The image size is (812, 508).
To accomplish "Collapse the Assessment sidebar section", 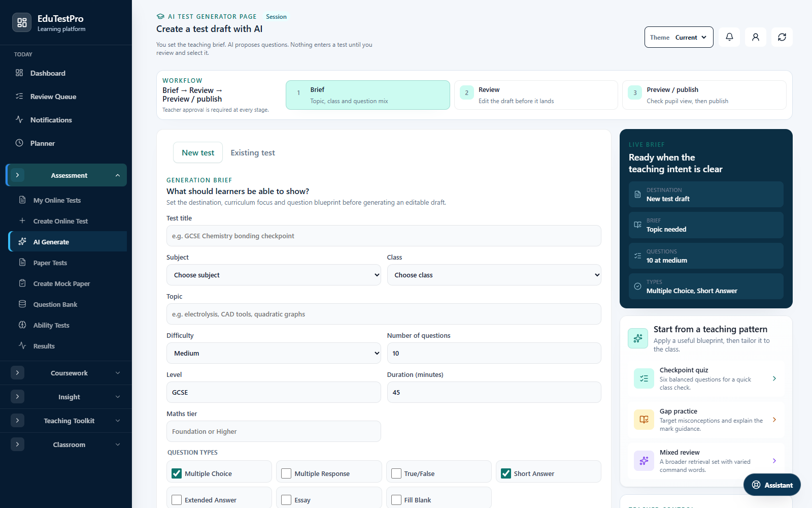I will click(66, 175).
